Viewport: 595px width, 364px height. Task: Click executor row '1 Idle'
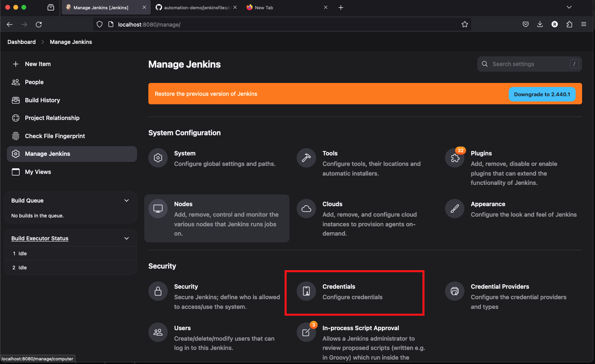pos(71,254)
